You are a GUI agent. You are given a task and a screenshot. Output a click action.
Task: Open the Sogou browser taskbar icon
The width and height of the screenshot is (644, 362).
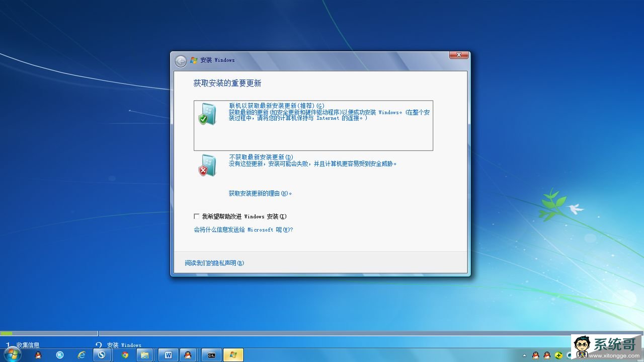coord(102,355)
